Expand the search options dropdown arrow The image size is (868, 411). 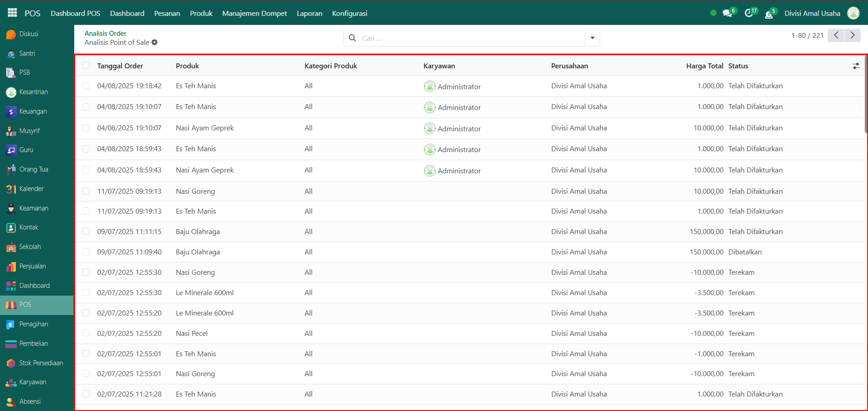(x=592, y=38)
